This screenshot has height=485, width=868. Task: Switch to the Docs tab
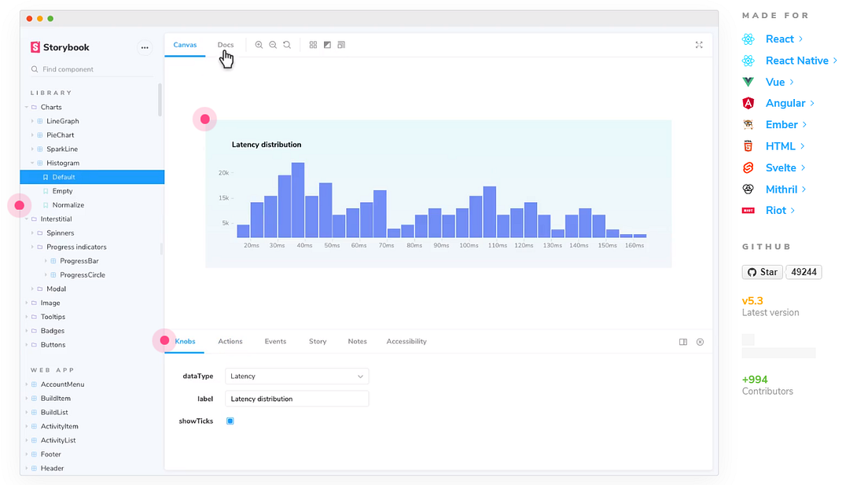[x=226, y=44]
